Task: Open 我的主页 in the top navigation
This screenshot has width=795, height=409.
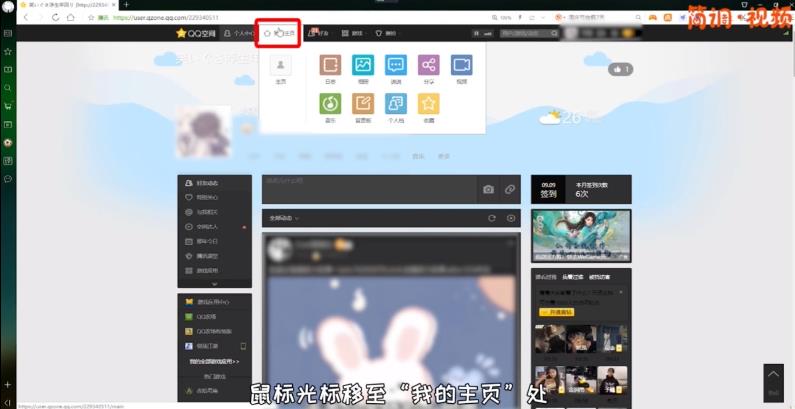Action: coord(279,33)
